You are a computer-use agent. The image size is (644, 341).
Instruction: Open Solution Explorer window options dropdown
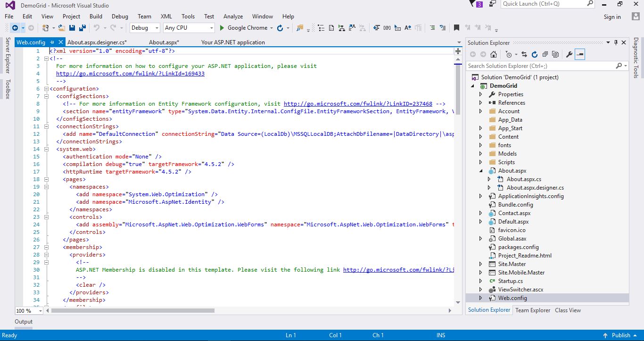pos(609,42)
